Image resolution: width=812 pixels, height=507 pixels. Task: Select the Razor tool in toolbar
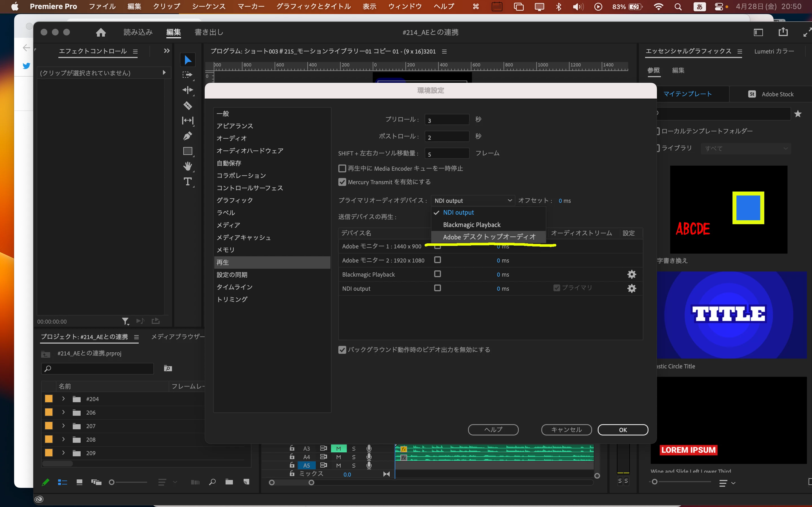[187, 106]
